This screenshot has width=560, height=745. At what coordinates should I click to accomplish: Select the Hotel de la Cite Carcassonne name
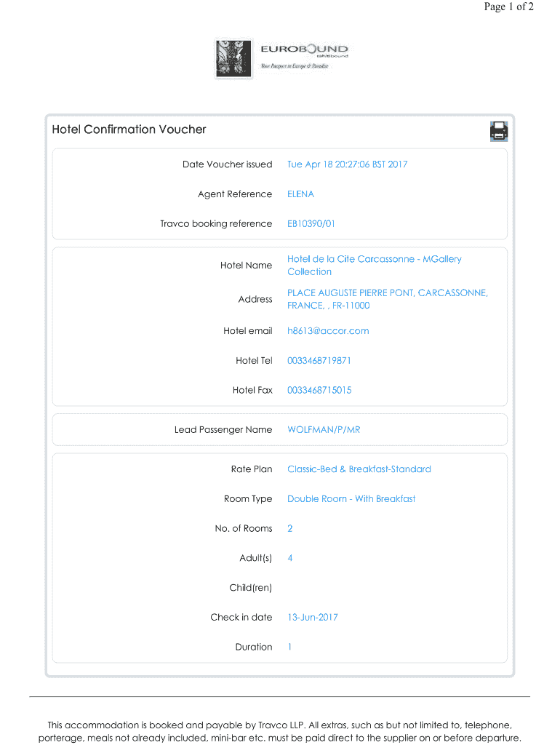tap(374, 266)
